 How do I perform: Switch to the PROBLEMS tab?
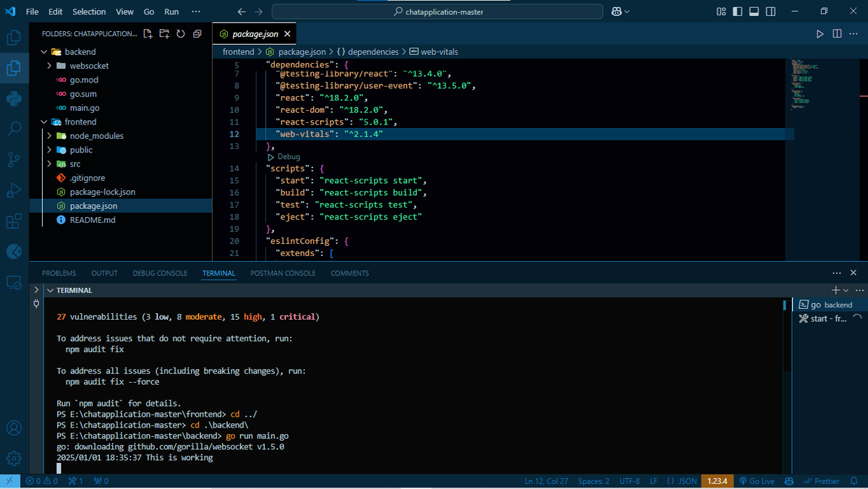pos(59,273)
